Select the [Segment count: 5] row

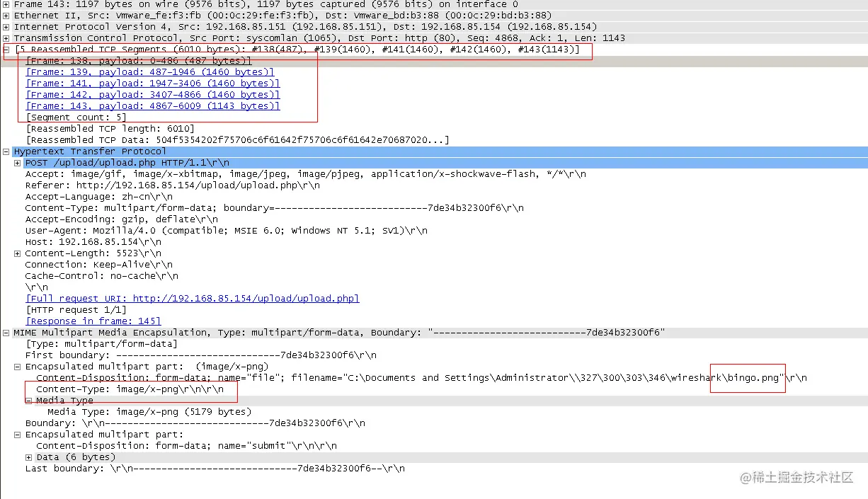76,117
